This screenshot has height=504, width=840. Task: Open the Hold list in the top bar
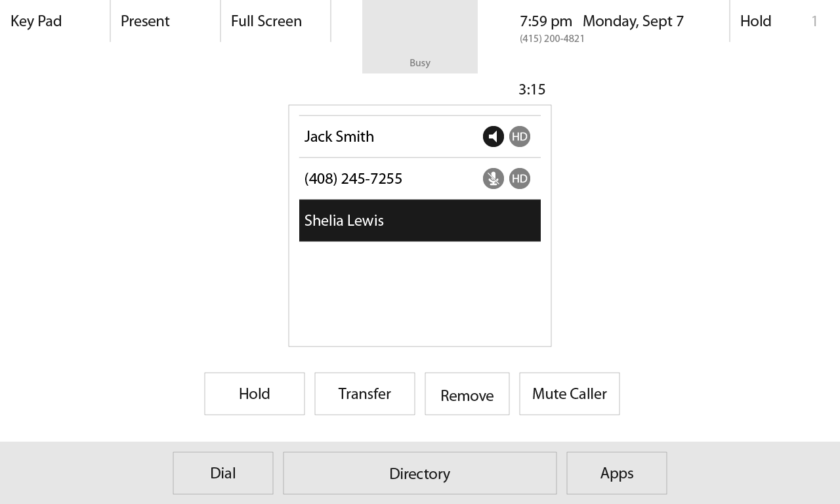[784, 21]
